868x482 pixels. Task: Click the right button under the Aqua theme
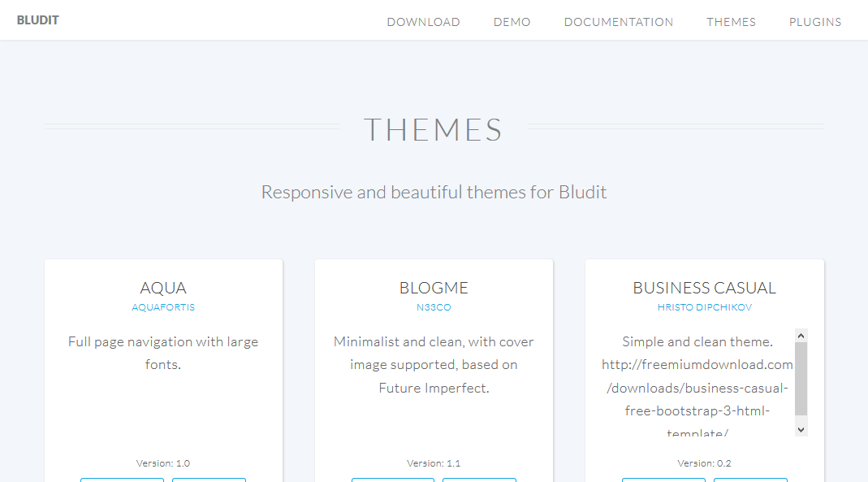click(209, 480)
